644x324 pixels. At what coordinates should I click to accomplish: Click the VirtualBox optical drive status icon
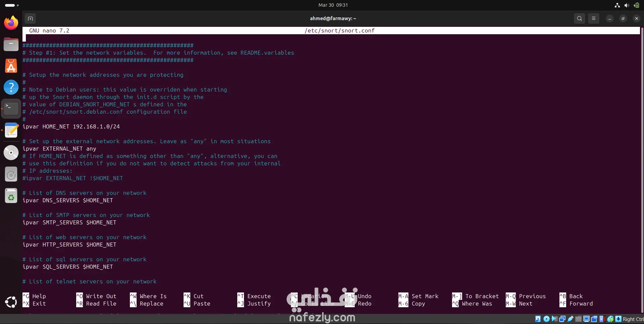(546, 319)
